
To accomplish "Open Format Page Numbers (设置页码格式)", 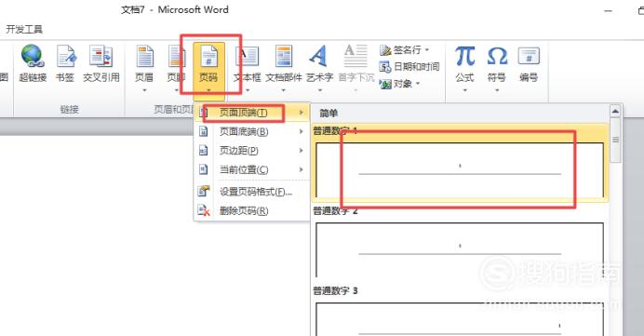I will [x=251, y=192].
